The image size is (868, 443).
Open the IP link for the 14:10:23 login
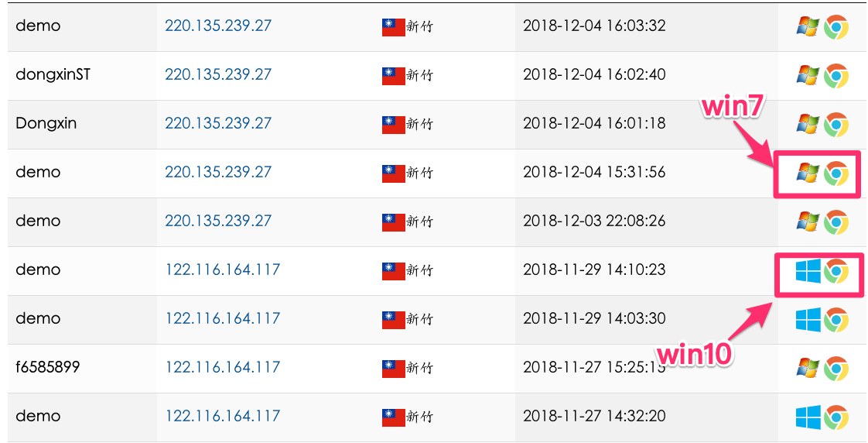(x=223, y=270)
